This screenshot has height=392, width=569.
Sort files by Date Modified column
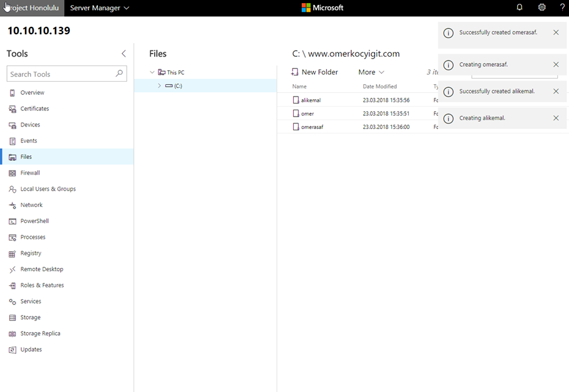pos(379,86)
